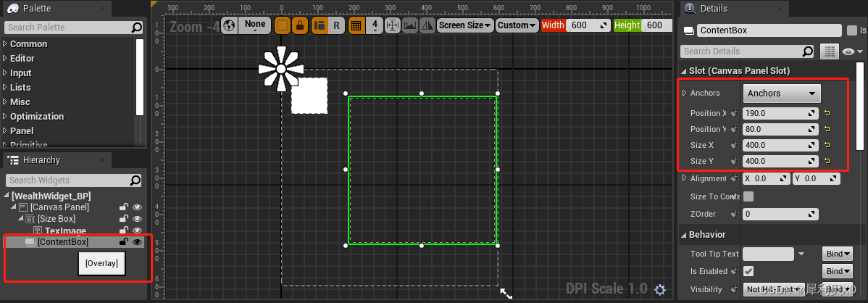Hide the Canvas Panel with eye icon
Viewport: 868px width, 303px height.
[x=137, y=207]
